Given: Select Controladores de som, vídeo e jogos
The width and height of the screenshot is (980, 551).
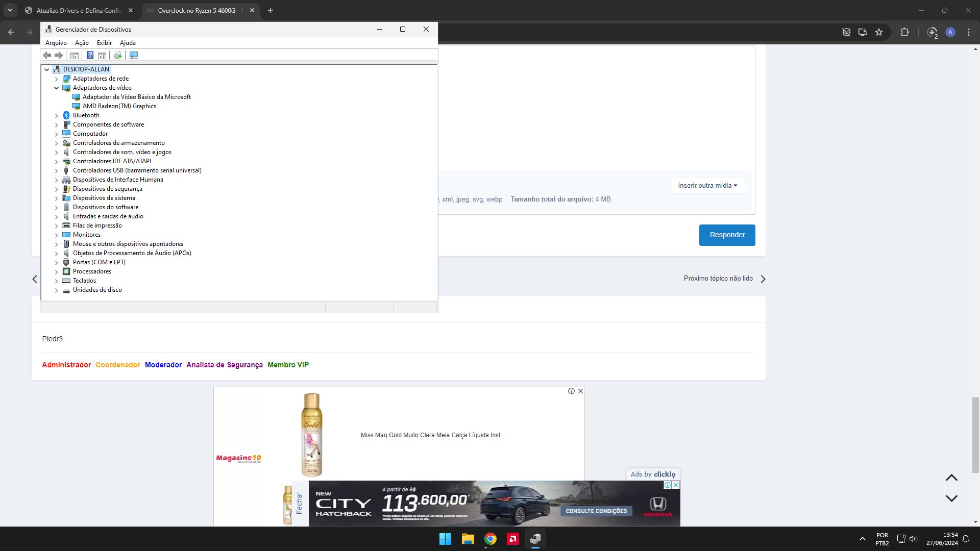Looking at the screenshot, I should [x=122, y=152].
